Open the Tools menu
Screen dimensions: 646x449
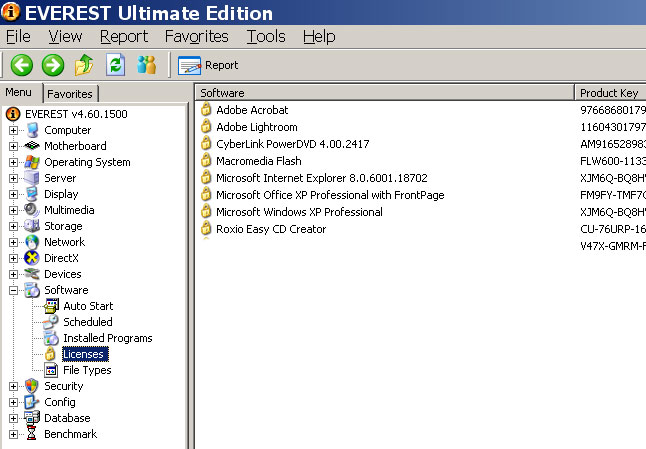click(266, 37)
